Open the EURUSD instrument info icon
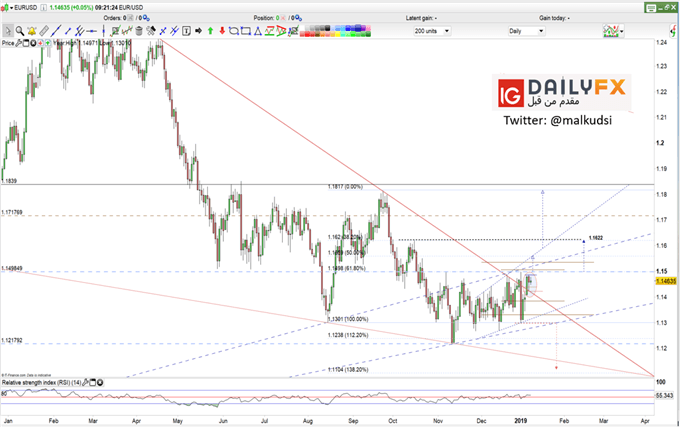Viewport: 680px width, 427px height. [44, 8]
